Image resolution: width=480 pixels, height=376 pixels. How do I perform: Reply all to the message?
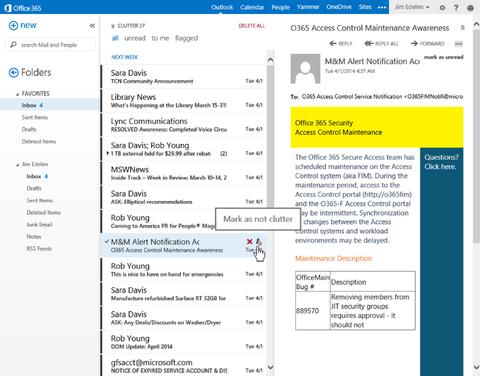click(381, 44)
